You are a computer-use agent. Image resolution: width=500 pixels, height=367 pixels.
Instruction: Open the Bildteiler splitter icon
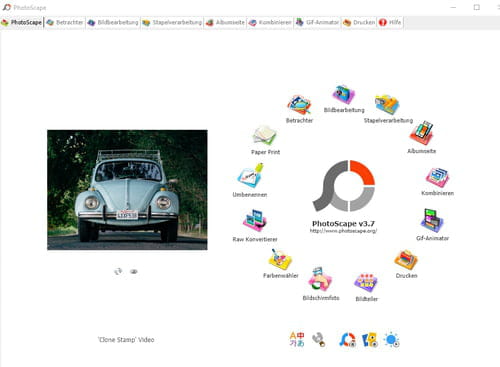[x=366, y=283]
